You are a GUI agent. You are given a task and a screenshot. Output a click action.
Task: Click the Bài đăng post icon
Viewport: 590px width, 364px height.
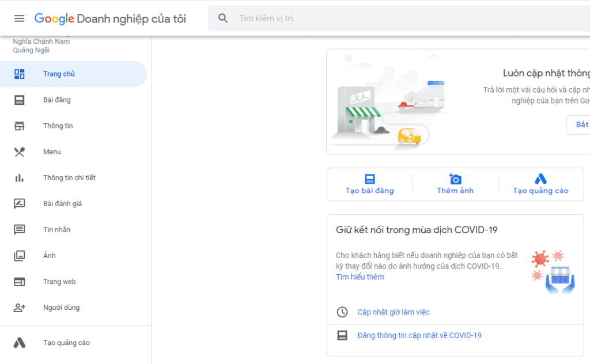click(x=19, y=100)
